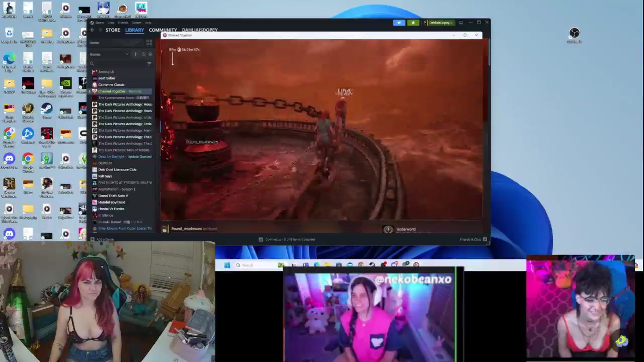The width and height of the screenshot is (644, 362).
Task: Toggle recent activity clock filter icon
Action: (x=144, y=54)
